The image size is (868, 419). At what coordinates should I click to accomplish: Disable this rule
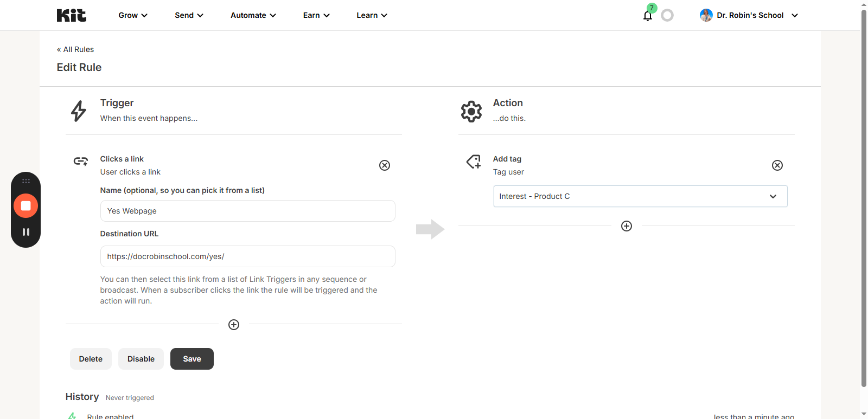pyautogui.click(x=141, y=359)
